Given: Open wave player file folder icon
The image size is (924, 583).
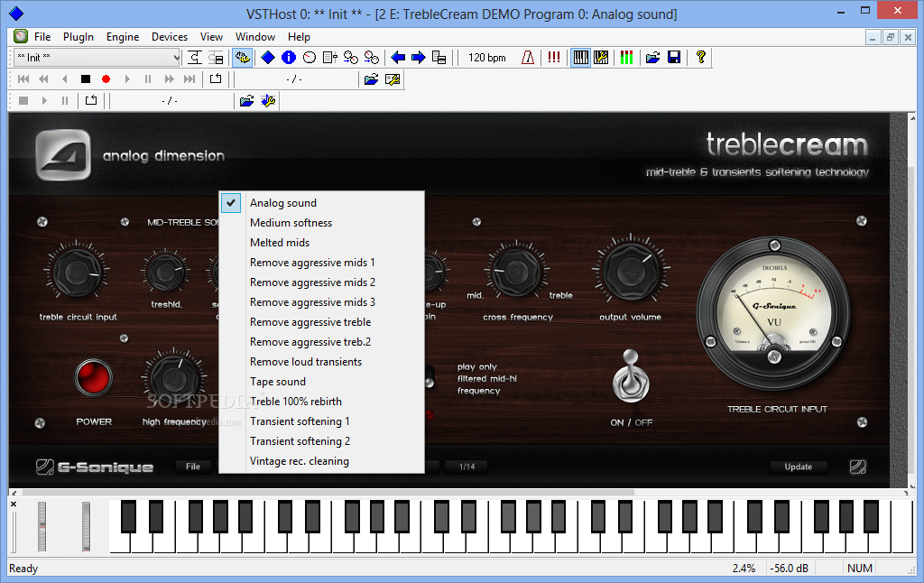Looking at the screenshot, I should tap(247, 101).
